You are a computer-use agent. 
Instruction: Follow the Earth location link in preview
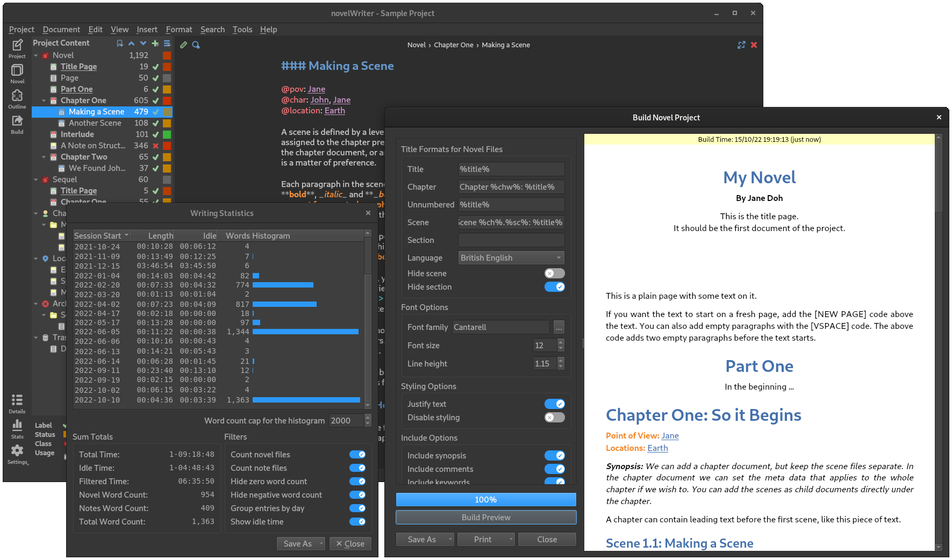(657, 448)
